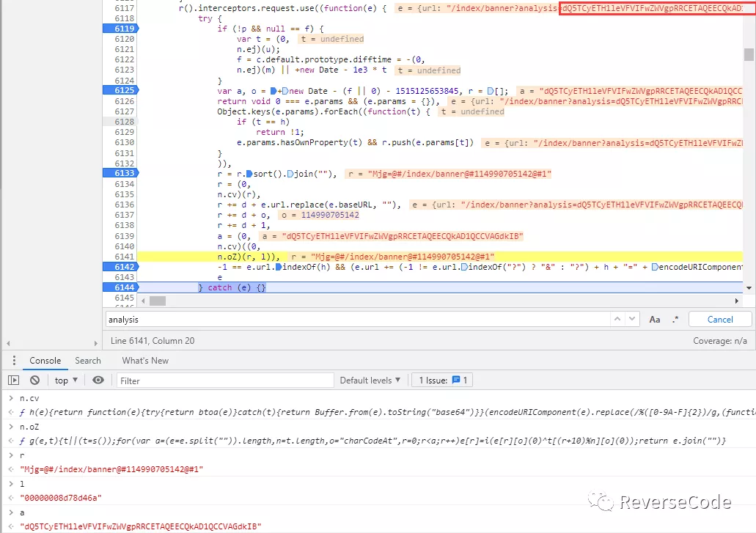Click the vertical scrollbar thumb in the code editor

click(749, 54)
